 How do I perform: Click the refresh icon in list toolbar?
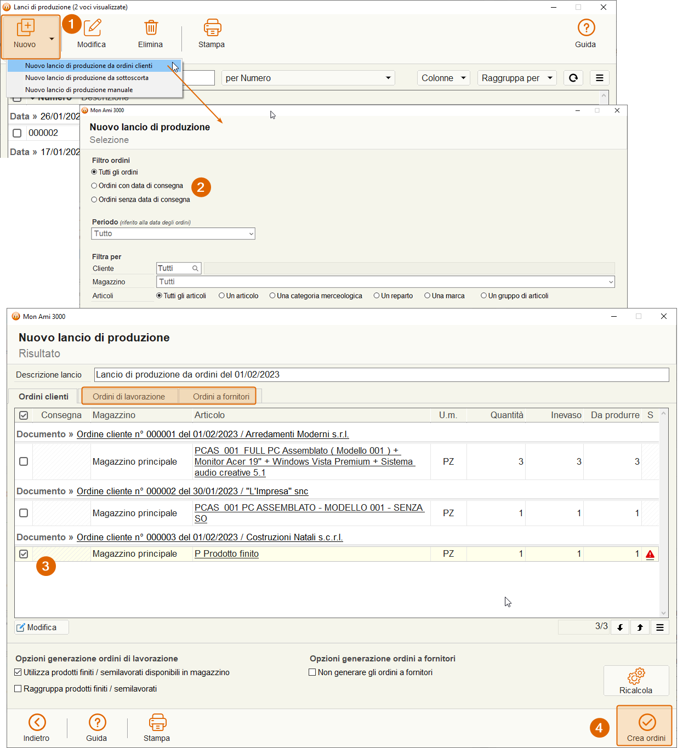pos(573,78)
